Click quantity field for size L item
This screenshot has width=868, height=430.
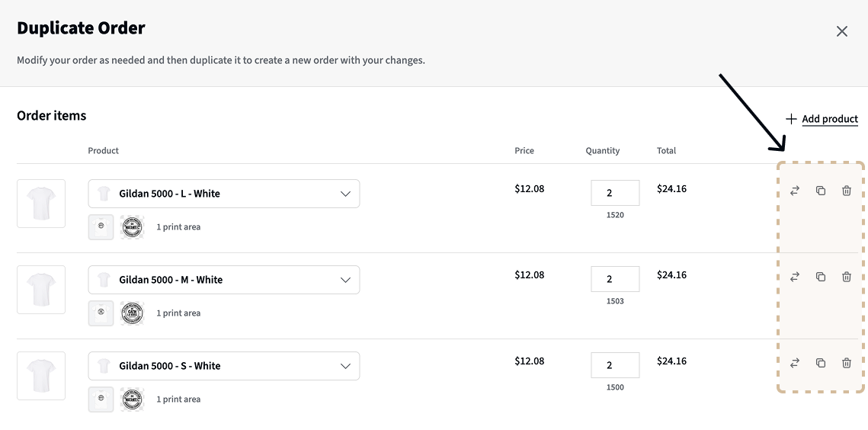tap(614, 194)
